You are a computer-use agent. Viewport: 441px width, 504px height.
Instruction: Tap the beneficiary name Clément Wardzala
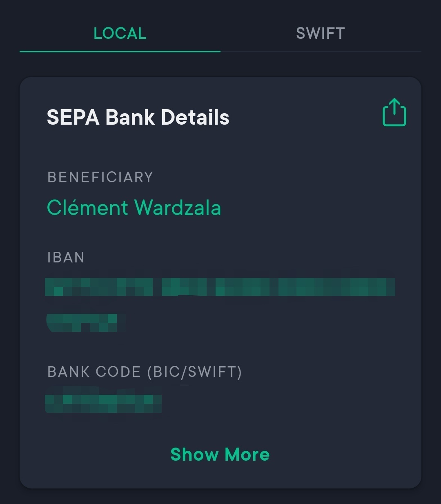tap(134, 208)
